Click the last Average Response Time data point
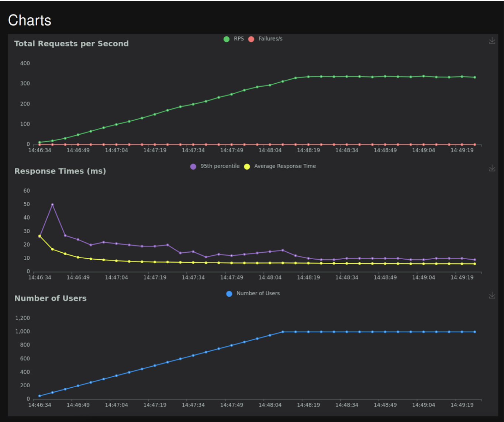The width and height of the screenshot is (504, 422). pyautogui.click(x=475, y=264)
